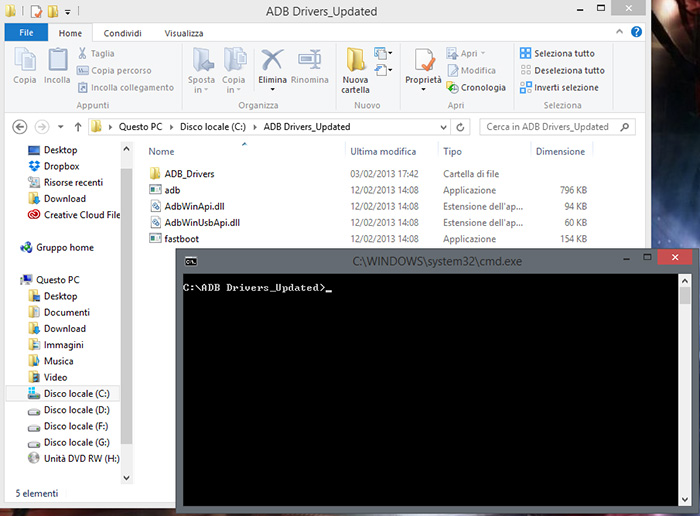The image size is (700, 516).
Task: Click the Taglia scissors icon
Action: (82, 53)
